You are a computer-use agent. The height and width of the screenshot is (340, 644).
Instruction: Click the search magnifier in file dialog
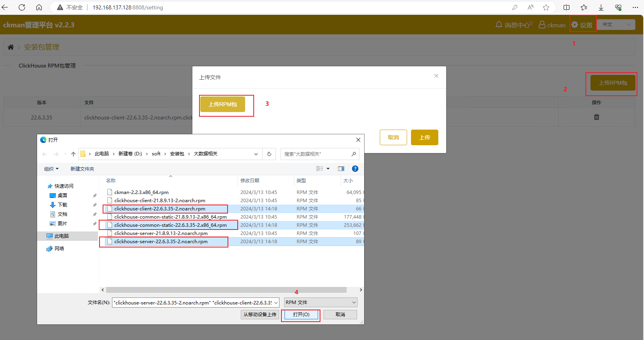click(x=354, y=154)
